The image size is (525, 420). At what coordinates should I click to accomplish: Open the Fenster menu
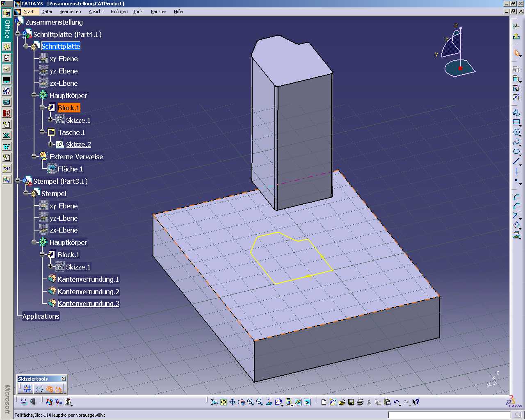click(158, 11)
